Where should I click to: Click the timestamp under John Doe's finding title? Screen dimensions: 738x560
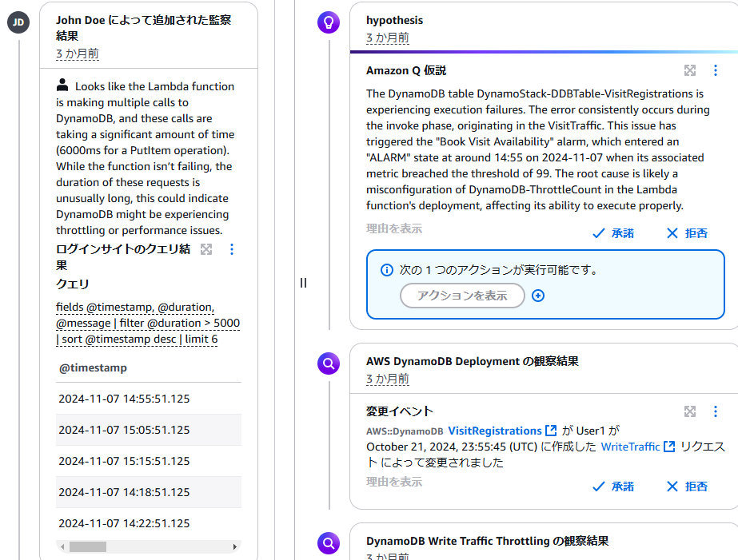point(78,54)
